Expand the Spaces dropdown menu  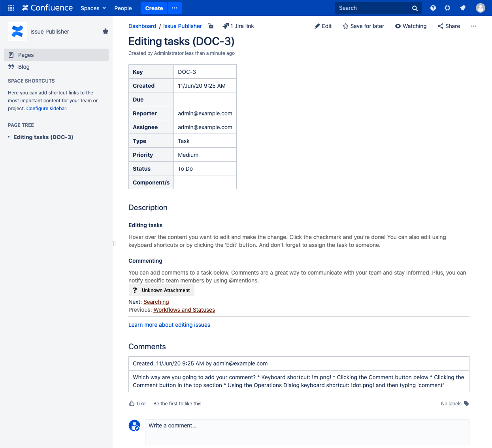[x=93, y=8]
